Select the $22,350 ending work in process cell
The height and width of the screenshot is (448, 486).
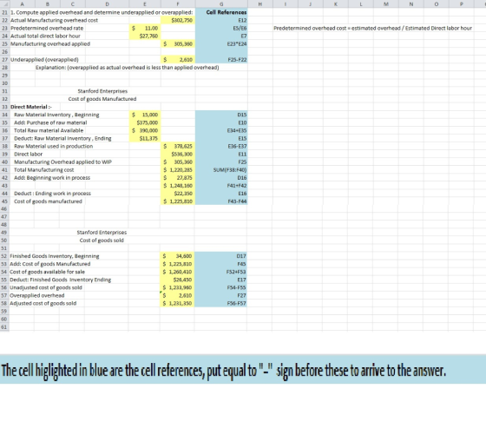tap(178, 194)
